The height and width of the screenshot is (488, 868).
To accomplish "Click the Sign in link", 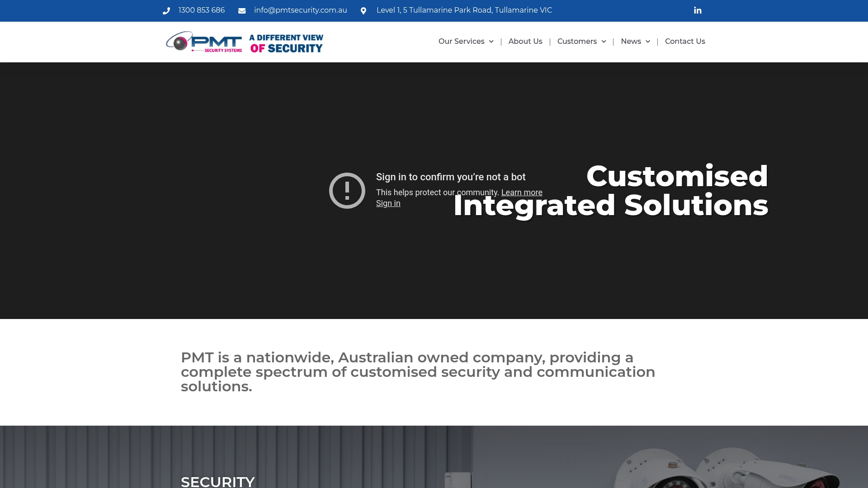I will click(388, 203).
